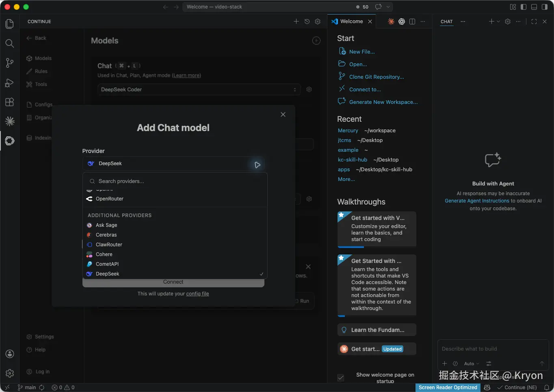Open the Search view in activity bar

pyautogui.click(x=10, y=43)
